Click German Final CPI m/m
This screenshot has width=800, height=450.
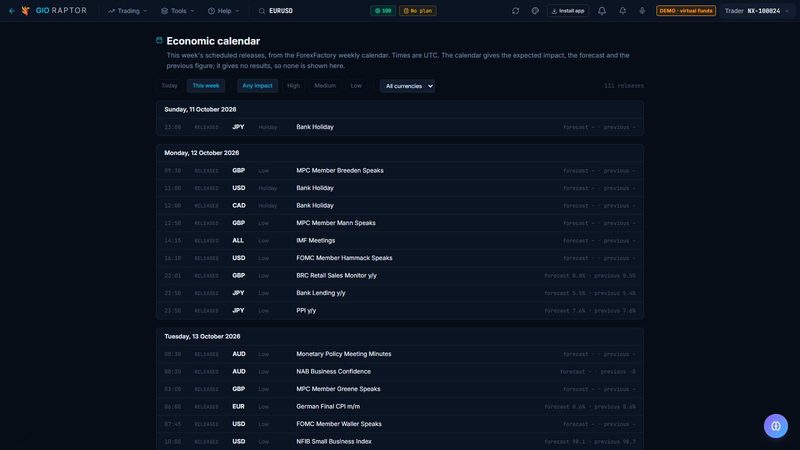coord(400,407)
